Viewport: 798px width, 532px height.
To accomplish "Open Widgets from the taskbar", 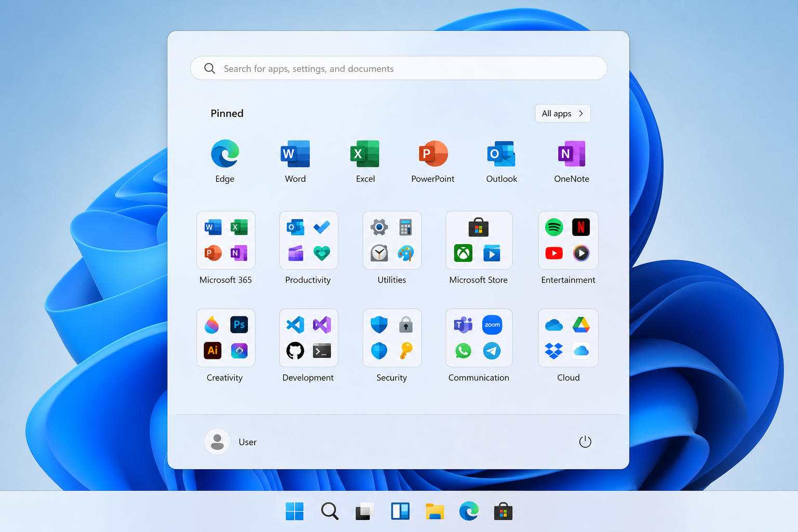I will pyautogui.click(x=400, y=511).
